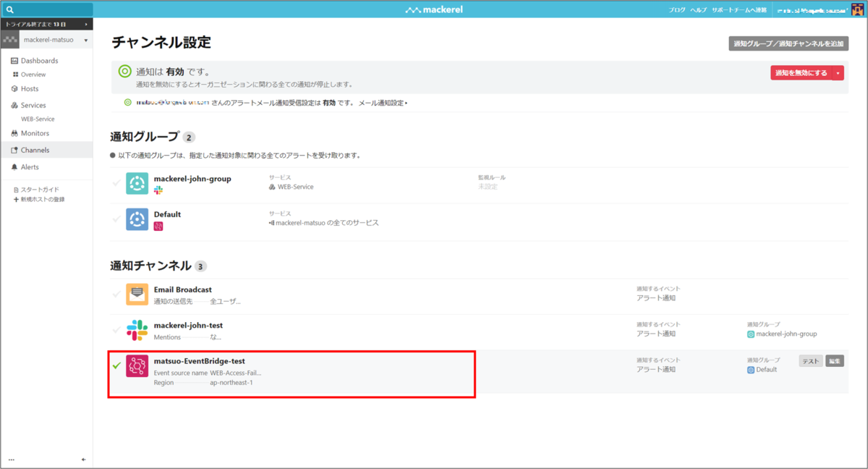Toggle checkmark for mackerel-john-group group
868x469 pixels.
pos(116,183)
